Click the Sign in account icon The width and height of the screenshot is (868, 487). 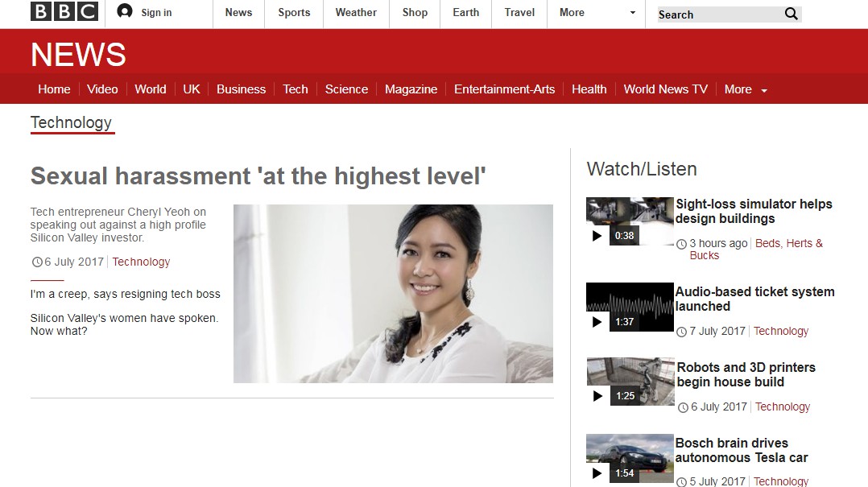[125, 11]
